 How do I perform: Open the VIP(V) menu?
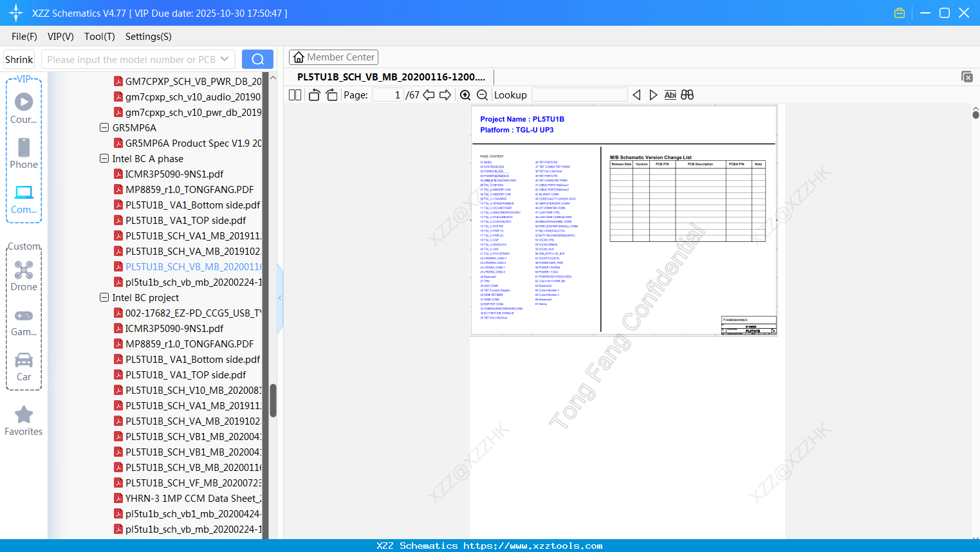(60, 37)
